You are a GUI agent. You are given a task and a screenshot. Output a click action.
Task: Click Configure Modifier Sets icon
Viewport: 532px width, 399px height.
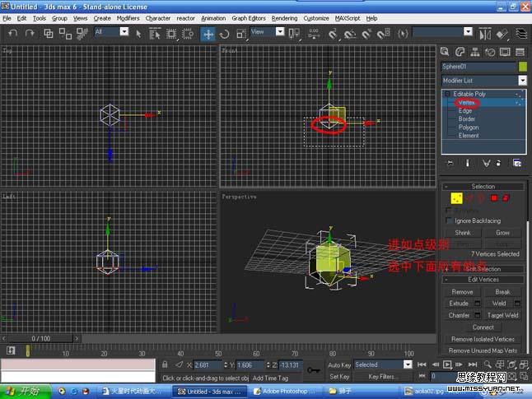coord(517,163)
